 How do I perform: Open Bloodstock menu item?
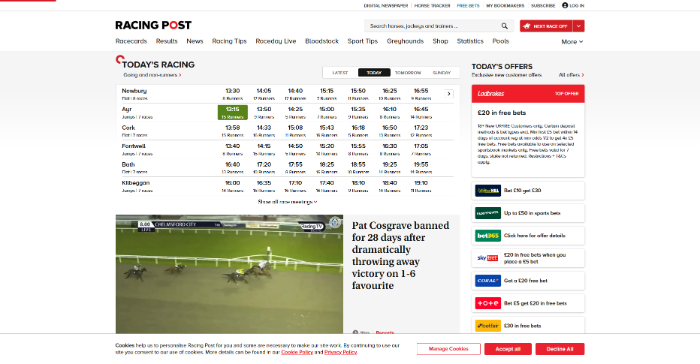(x=322, y=41)
